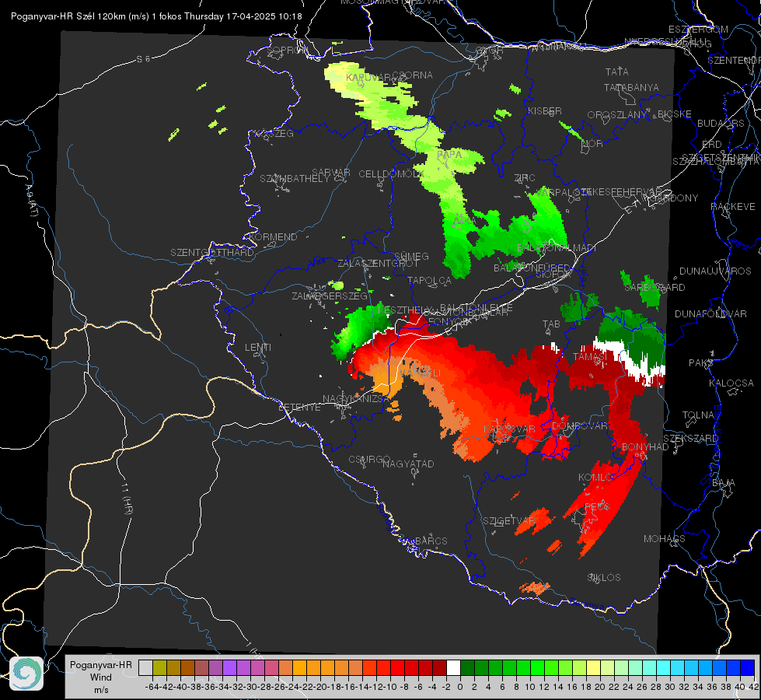
Task: Click the ESZTERGOM label
Action: coord(698,30)
